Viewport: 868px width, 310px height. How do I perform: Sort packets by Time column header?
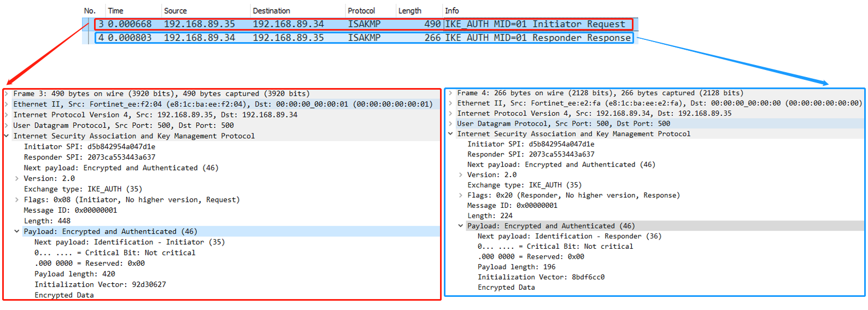click(x=115, y=11)
